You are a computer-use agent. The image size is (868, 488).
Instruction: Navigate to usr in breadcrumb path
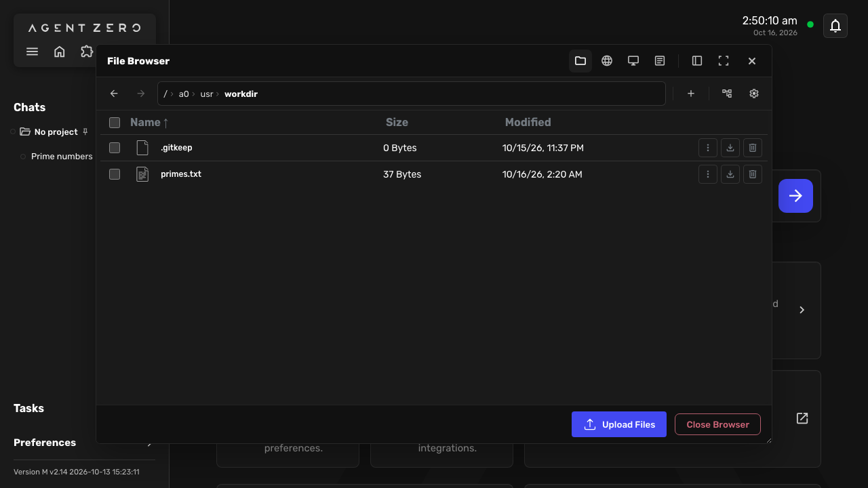click(207, 94)
